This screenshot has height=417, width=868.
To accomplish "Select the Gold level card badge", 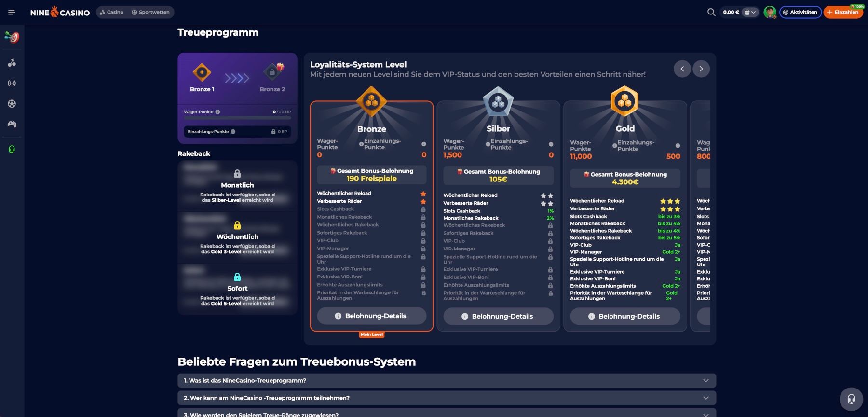I will [624, 101].
